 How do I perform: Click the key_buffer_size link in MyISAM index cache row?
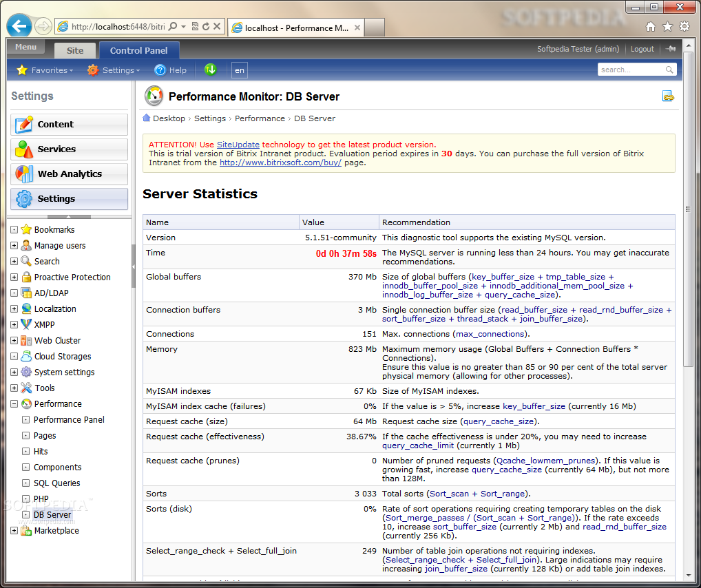534,406
